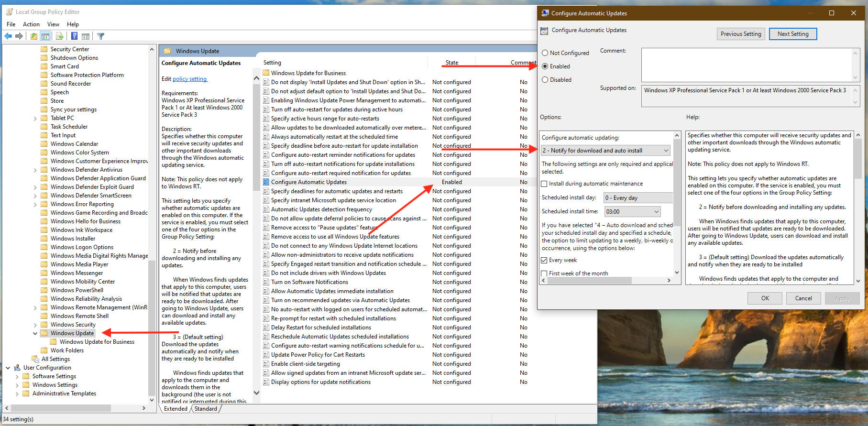Click the dialog's Configure Automatic Updates header icon
This screenshot has width=868, height=426.
click(x=544, y=31)
